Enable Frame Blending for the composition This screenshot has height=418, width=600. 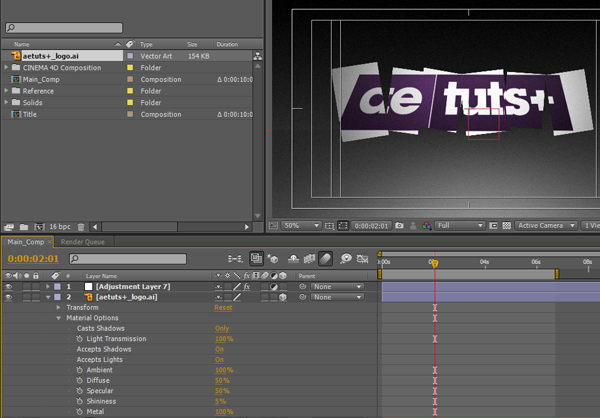point(309,259)
